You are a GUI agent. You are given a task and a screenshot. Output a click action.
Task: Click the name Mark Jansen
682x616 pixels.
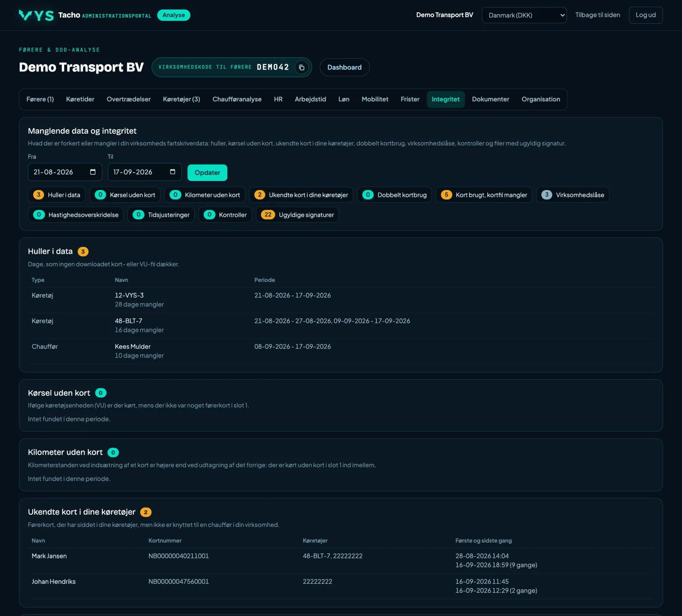coord(49,556)
